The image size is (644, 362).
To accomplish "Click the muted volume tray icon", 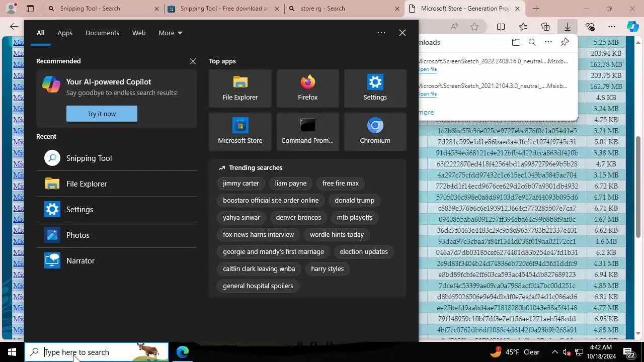I will point(567,352).
